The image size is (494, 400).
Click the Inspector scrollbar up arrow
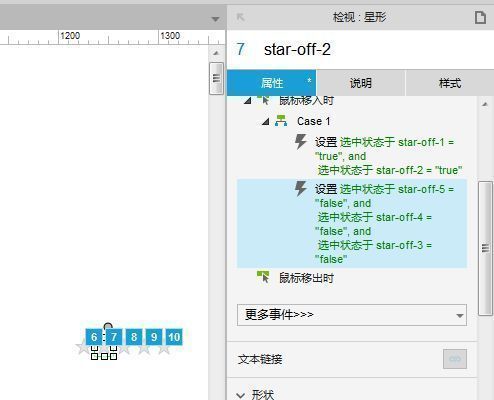(x=485, y=104)
